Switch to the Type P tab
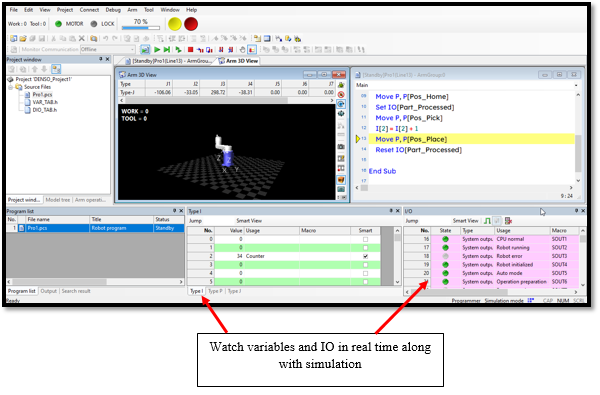This screenshot has width=600, height=395. pyautogui.click(x=215, y=291)
